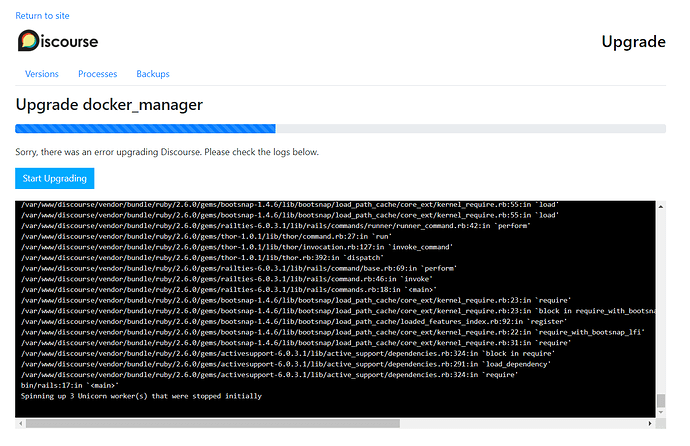Click the log line ending in 'dispatch'
690x446 pixels.
click(202, 257)
